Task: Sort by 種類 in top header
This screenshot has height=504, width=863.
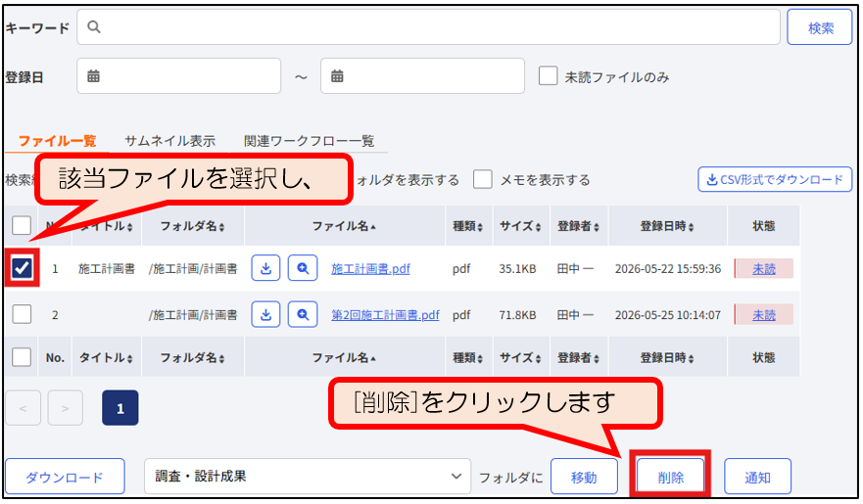Action: point(468,226)
